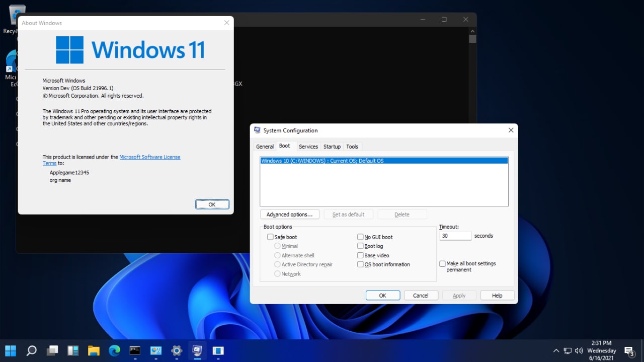The image size is (644, 362).
Task: Switch to the Command Prompt taskbar icon
Action: click(x=135, y=350)
